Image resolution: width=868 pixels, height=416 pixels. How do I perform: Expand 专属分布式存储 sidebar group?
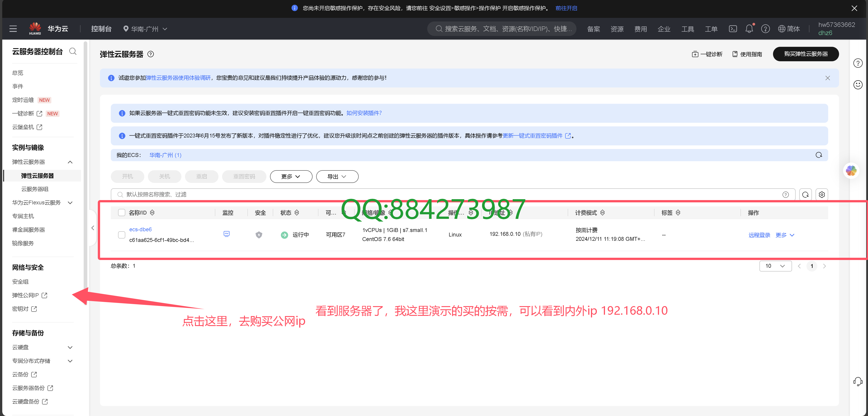[70, 361]
